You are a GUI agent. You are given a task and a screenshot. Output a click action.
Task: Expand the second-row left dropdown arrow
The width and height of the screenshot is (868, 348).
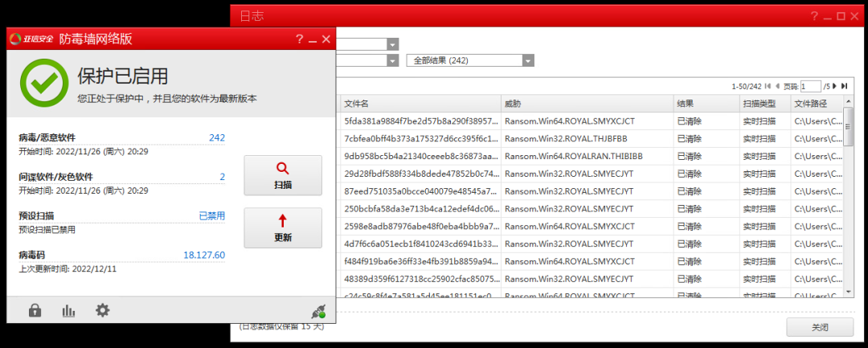[x=392, y=60]
